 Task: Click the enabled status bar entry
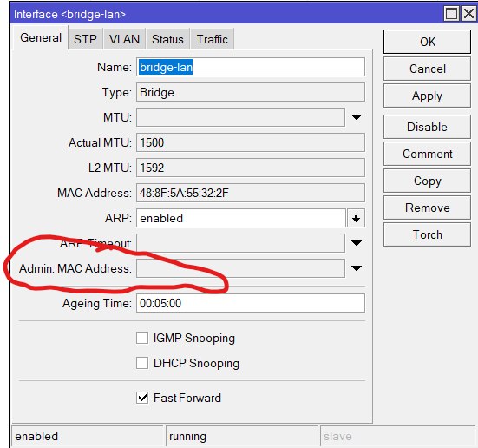click(x=88, y=437)
